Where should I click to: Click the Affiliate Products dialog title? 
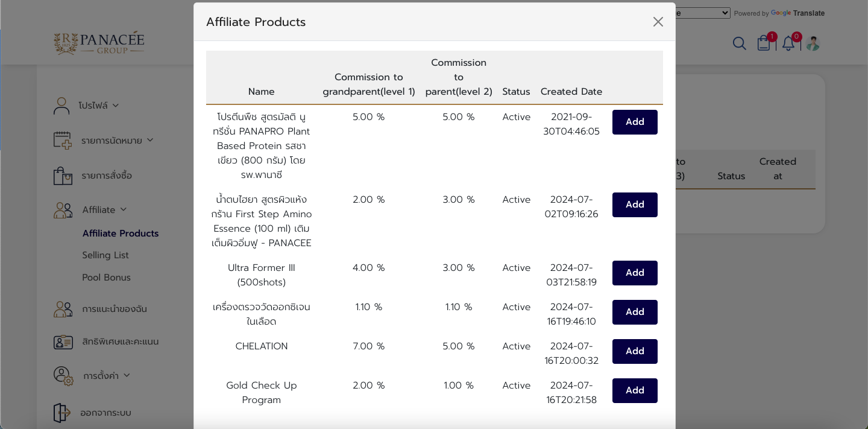point(256,22)
